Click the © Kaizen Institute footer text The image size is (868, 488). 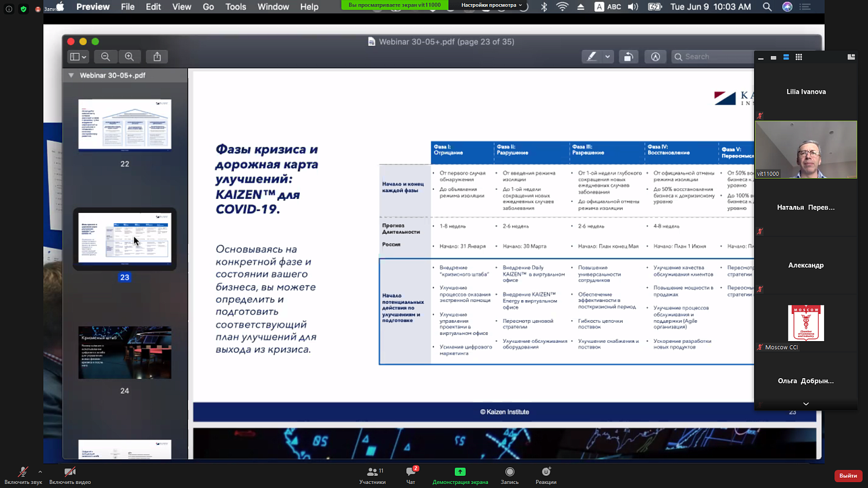(x=505, y=412)
